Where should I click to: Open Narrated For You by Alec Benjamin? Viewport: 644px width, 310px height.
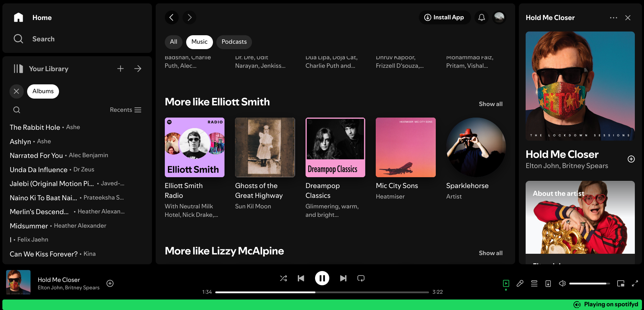tap(77, 156)
